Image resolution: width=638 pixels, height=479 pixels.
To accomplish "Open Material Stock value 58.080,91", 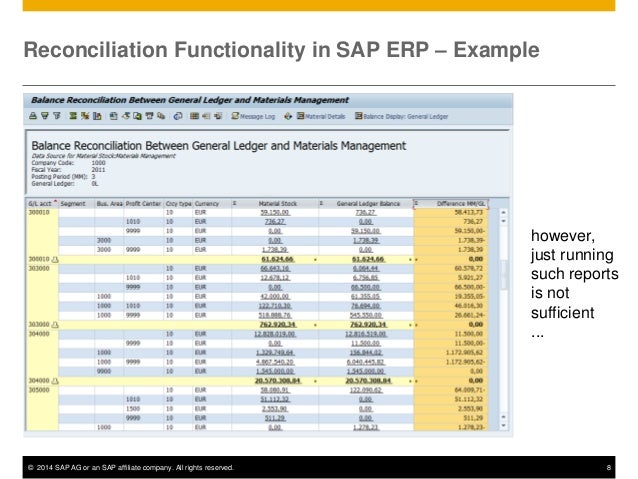I will [275, 390].
